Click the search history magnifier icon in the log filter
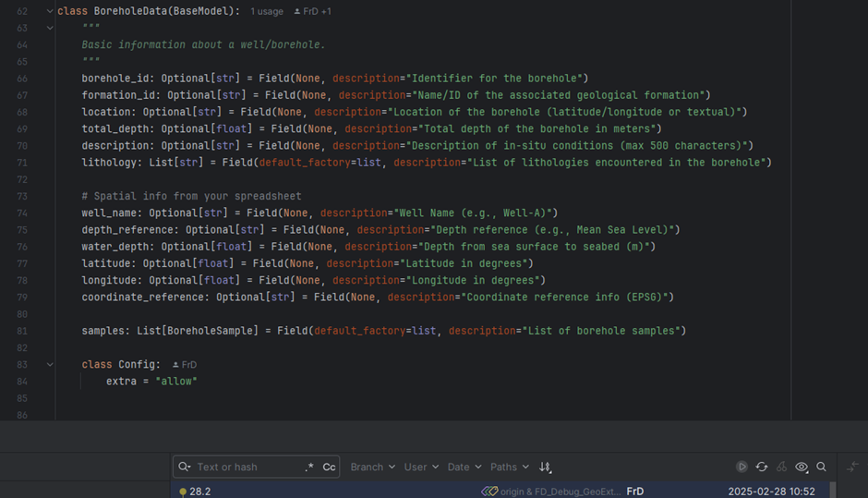 pos(185,467)
